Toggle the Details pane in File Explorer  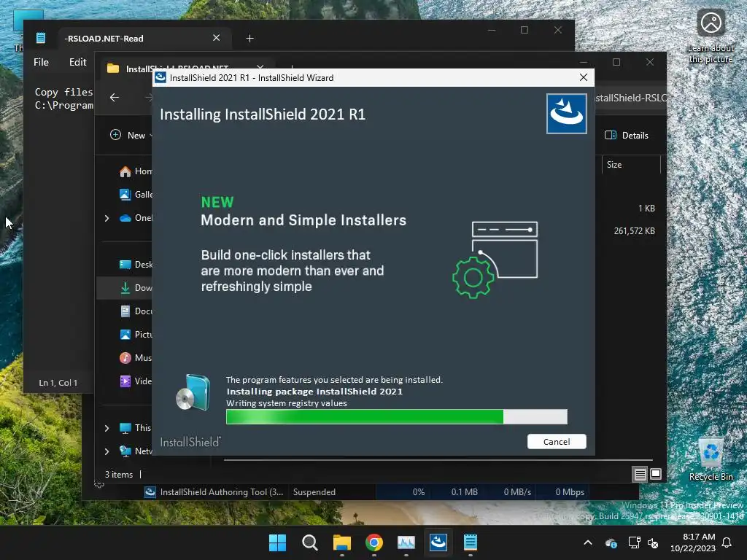[627, 135]
